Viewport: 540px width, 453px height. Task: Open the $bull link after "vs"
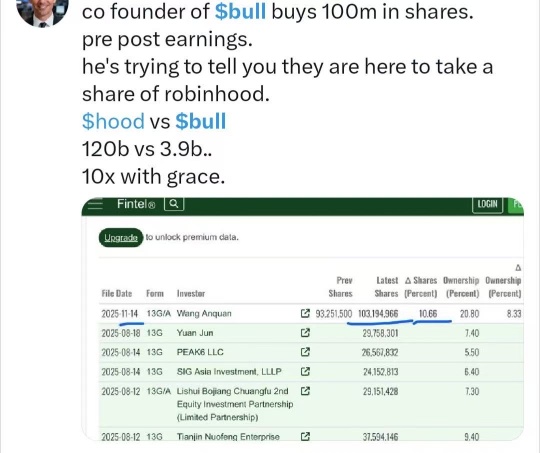[201, 121]
